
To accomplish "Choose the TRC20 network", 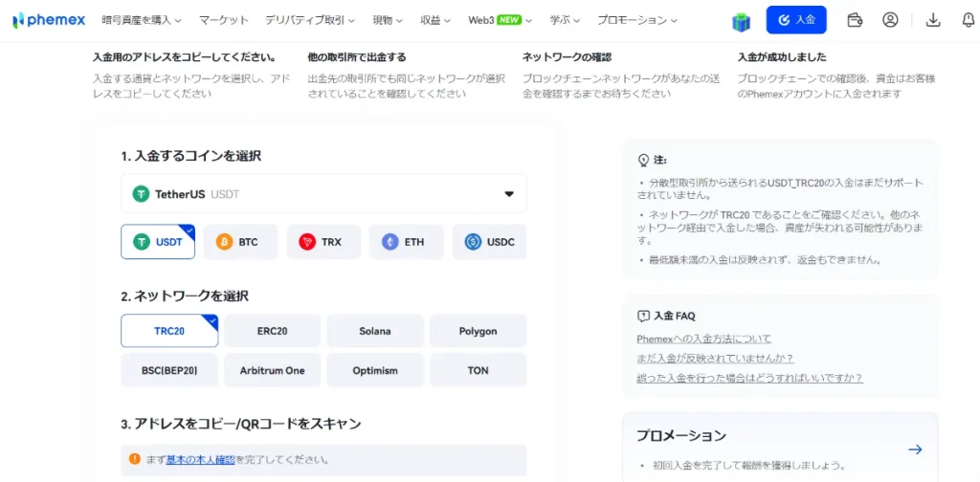I will pyautogui.click(x=169, y=331).
